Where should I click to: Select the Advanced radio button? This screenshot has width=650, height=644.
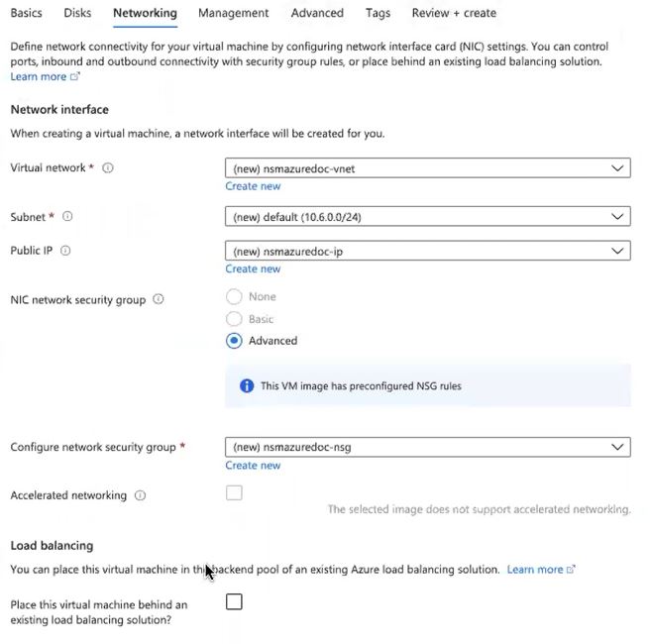(234, 341)
